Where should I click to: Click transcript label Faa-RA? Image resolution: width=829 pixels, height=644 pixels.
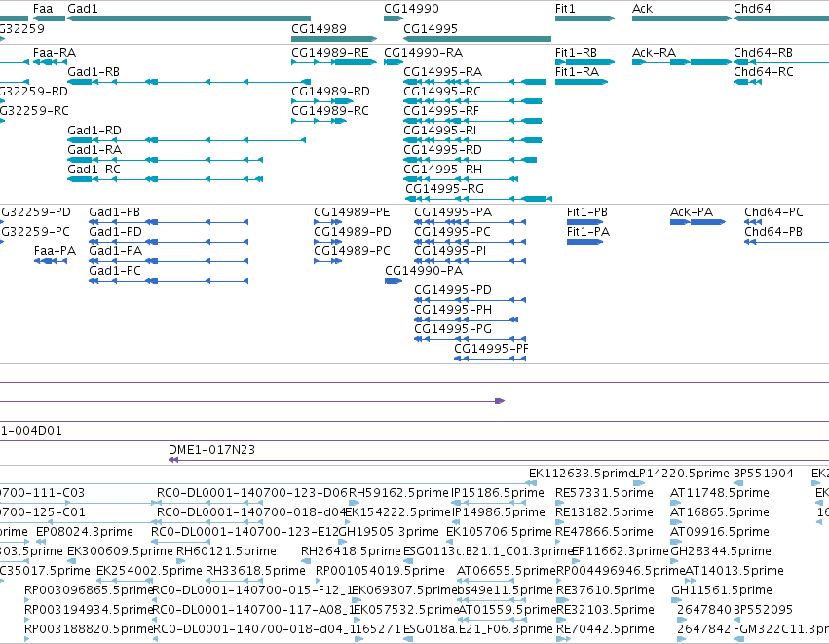pyautogui.click(x=55, y=53)
